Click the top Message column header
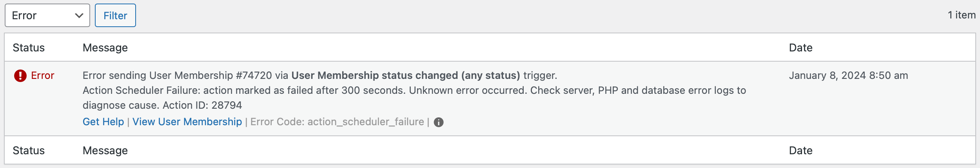The width and height of the screenshot is (980, 168). point(105,48)
